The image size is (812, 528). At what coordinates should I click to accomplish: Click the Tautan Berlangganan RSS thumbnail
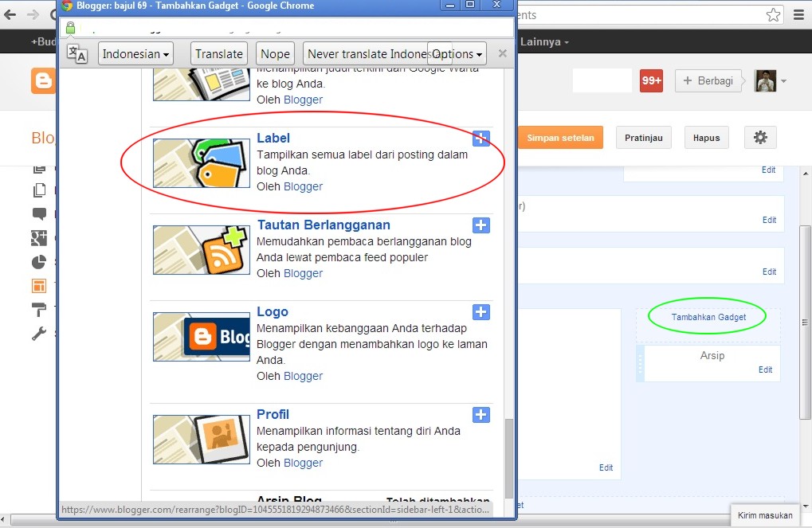coord(202,250)
